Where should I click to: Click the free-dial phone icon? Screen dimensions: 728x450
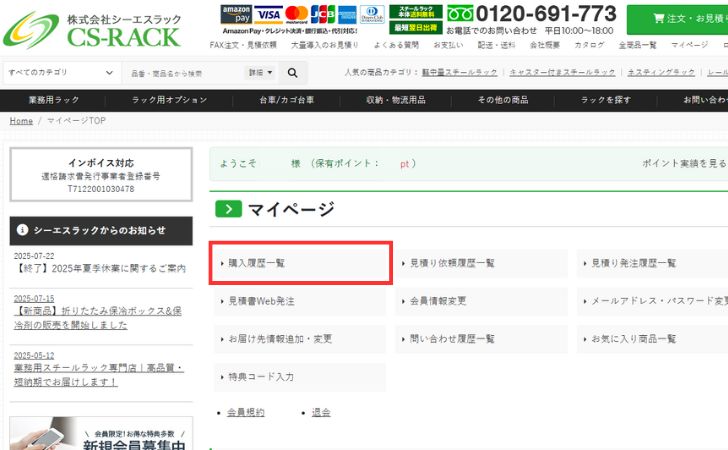point(460,13)
